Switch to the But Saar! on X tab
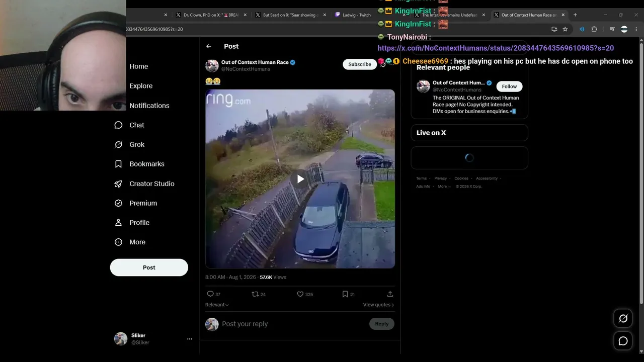 pos(290,15)
